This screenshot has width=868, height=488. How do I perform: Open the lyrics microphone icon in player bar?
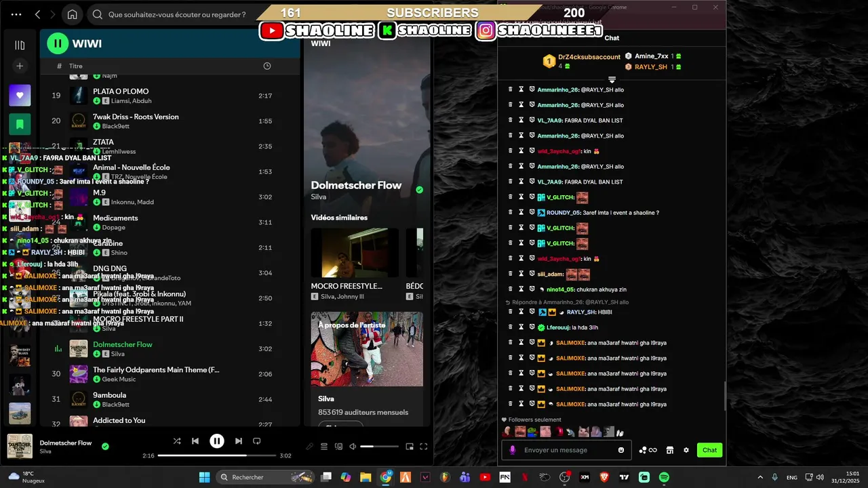point(309,447)
